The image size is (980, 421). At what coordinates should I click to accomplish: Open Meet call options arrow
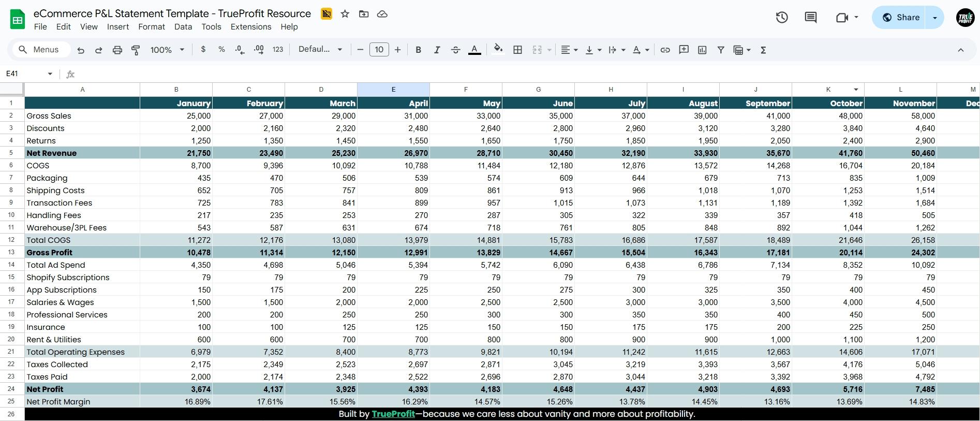click(x=856, y=17)
